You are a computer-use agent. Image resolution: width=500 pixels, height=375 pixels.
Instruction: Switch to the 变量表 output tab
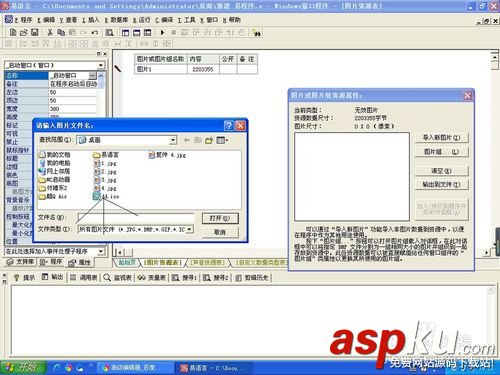tap(152, 277)
